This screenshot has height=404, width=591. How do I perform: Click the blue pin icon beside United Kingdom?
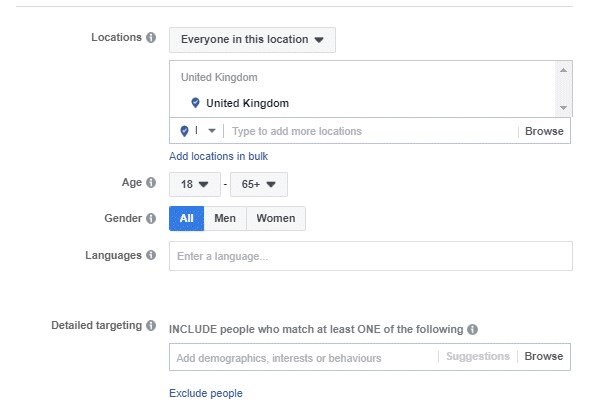click(x=195, y=103)
